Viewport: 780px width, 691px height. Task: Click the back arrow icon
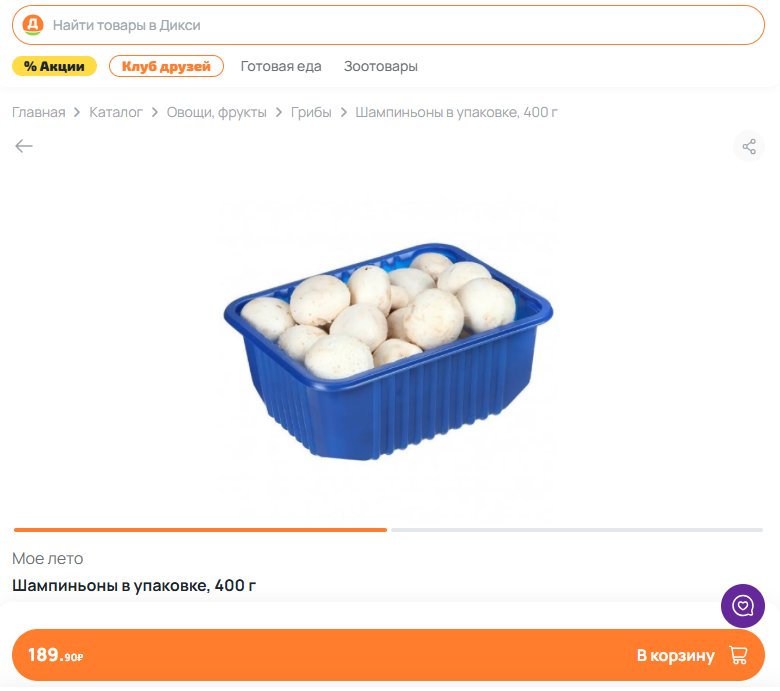pyautogui.click(x=23, y=146)
